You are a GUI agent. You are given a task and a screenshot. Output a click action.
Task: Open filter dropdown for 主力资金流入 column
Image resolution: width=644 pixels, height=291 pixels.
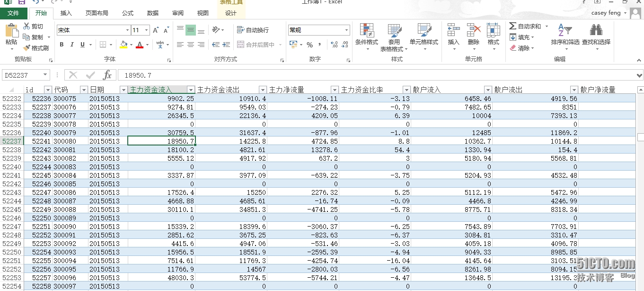click(191, 90)
